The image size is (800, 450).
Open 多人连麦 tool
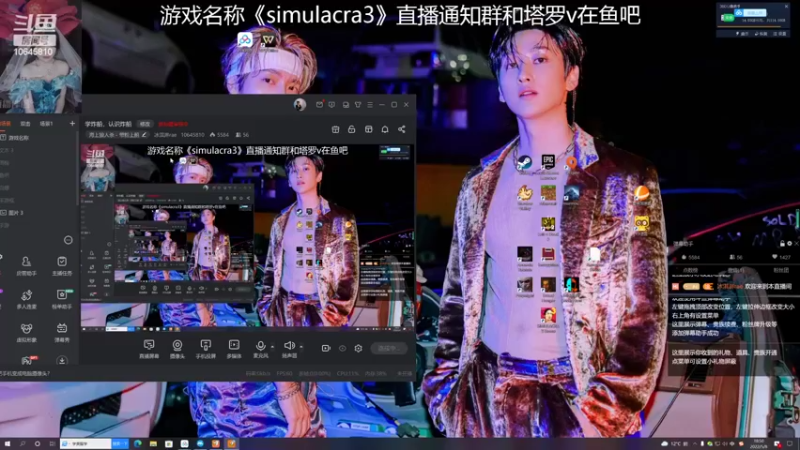click(x=26, y=299)
